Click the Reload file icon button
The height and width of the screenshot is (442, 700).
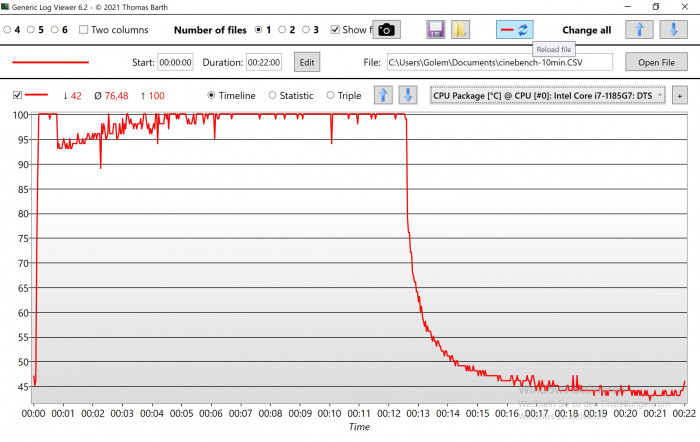[515, 30]
